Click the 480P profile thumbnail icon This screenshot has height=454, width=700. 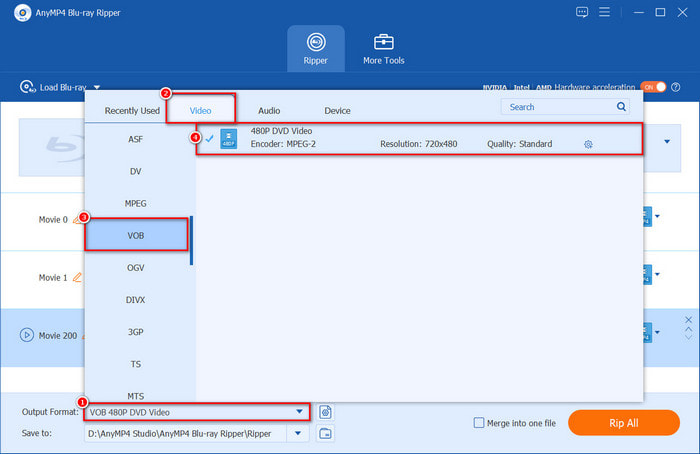point(229,139)
